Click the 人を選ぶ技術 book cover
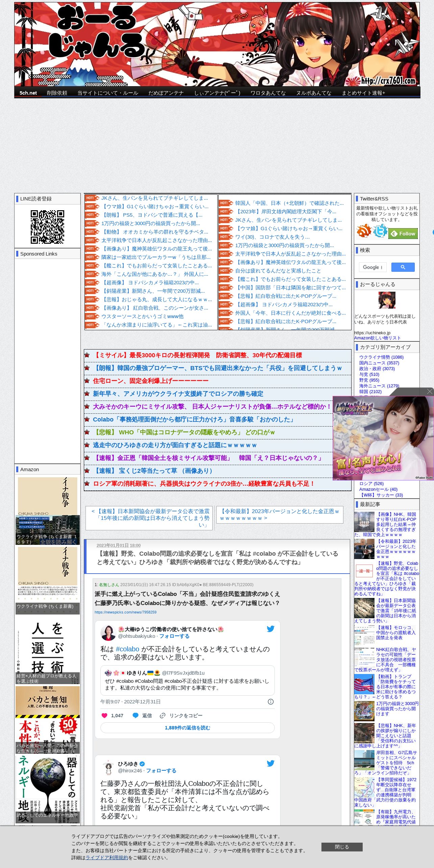 [48, 650]
